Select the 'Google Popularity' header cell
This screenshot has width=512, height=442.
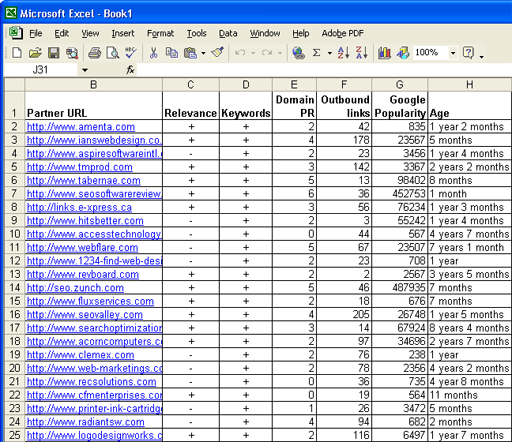[x=399, y=106]
